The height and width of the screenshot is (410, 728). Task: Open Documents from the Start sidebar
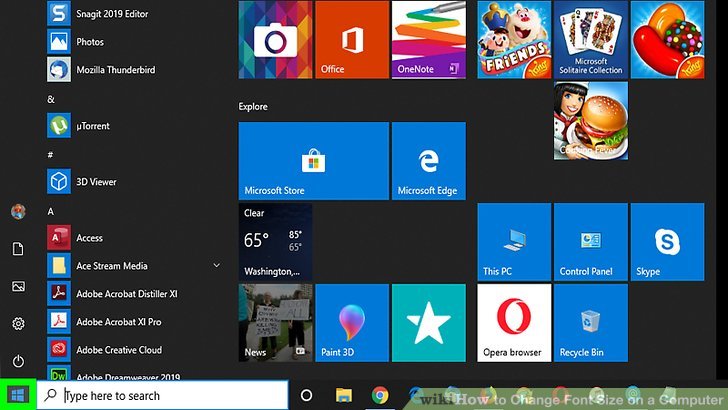pyautogui.click(x=18, y=249)
